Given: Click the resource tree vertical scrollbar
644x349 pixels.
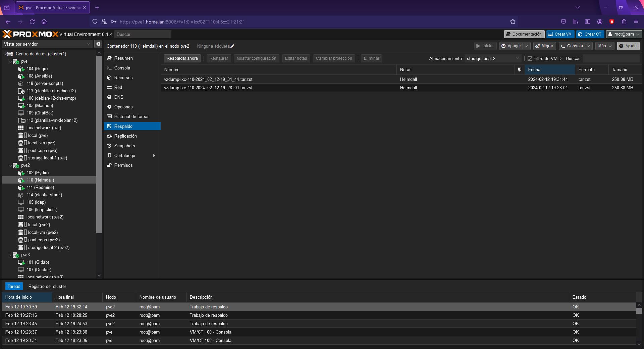Looking at the screenshot, I should pos(99,144).
